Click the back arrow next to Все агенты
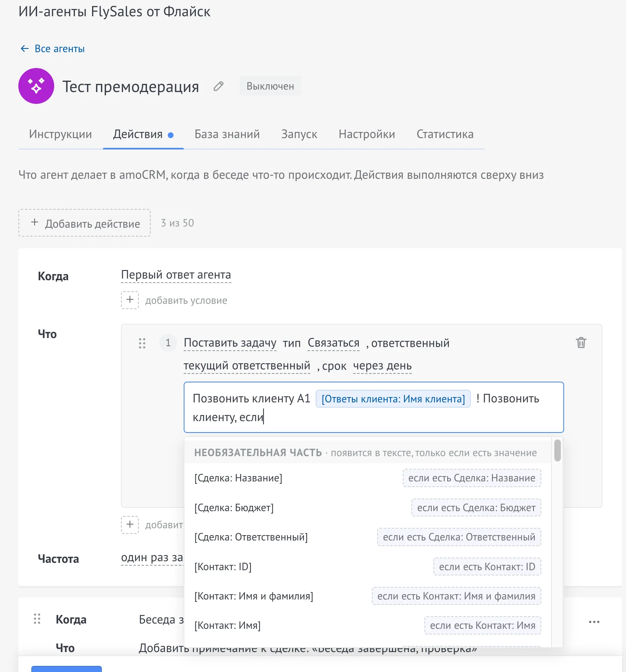This screenshot has width=626, height=672. pyautogui.click(x=25, y=49)
